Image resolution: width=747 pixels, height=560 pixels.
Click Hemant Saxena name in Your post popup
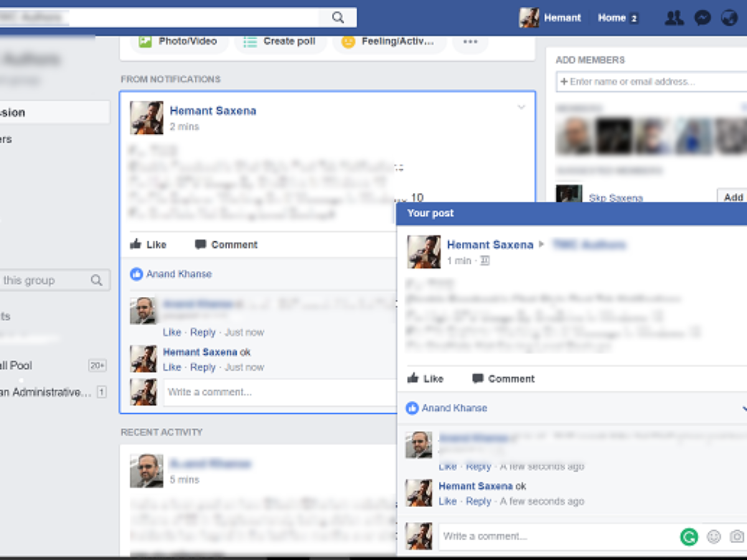[x=490, y=245]
